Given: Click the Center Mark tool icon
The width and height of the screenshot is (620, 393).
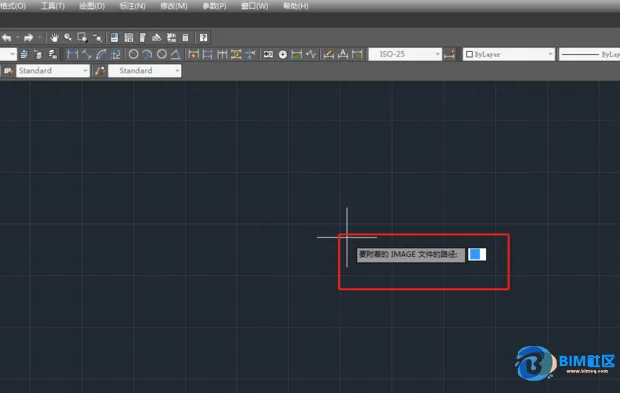Looking at the screenshot, I should (283, 54).
